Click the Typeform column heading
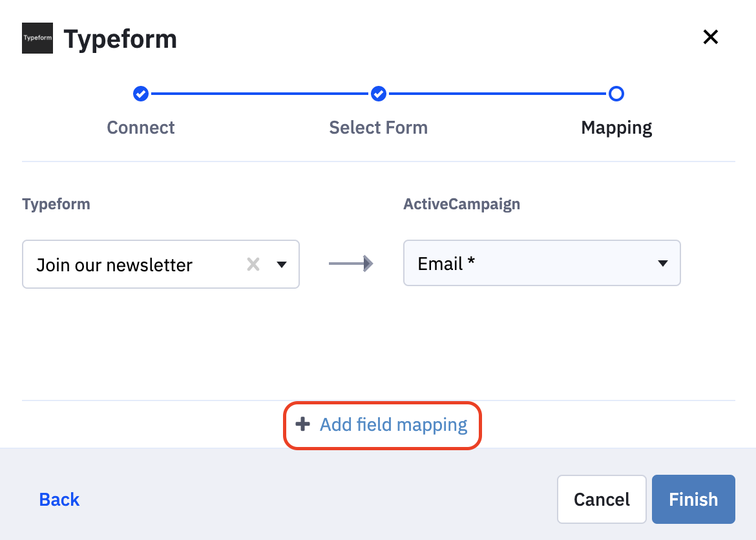The image size is (756, 540). point(56,204)
